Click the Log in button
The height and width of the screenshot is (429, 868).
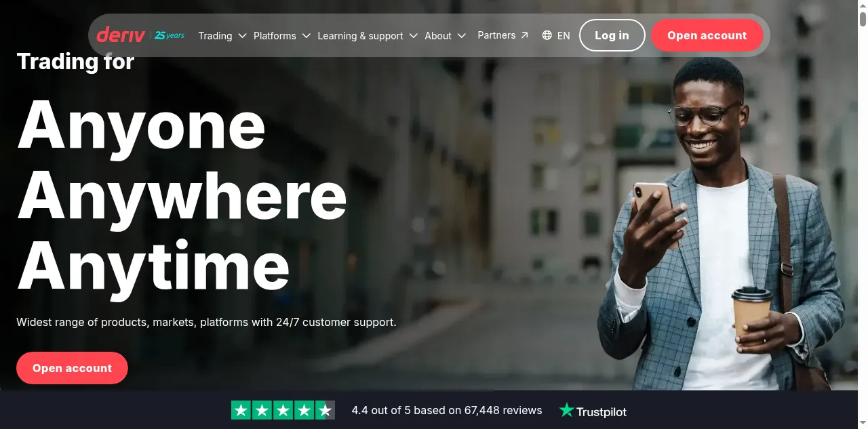[612, 35]
